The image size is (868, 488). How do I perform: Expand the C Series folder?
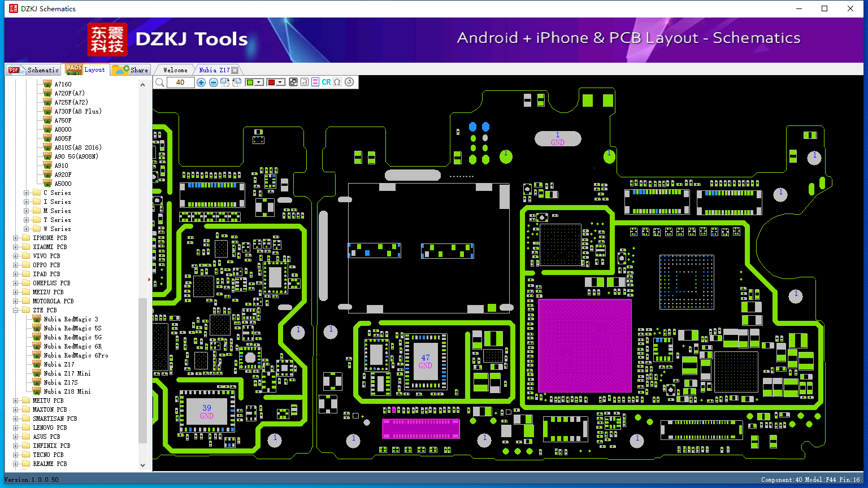(26, 193)
